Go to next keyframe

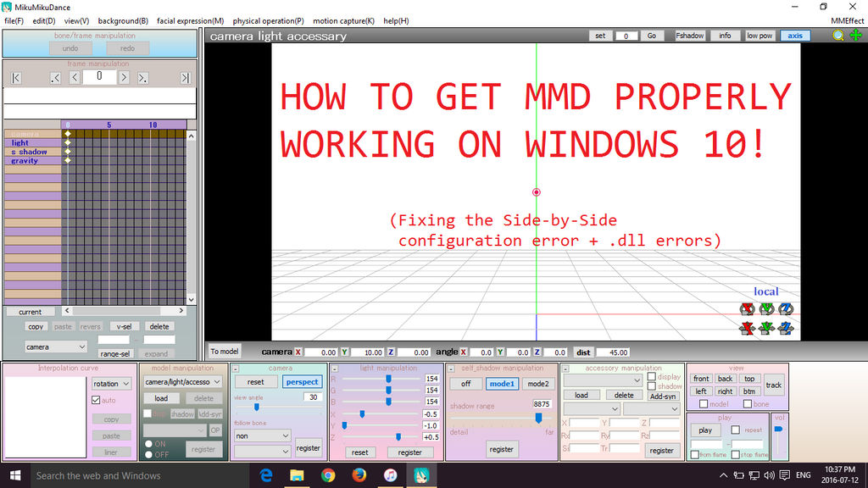click(x=142, y=78)
